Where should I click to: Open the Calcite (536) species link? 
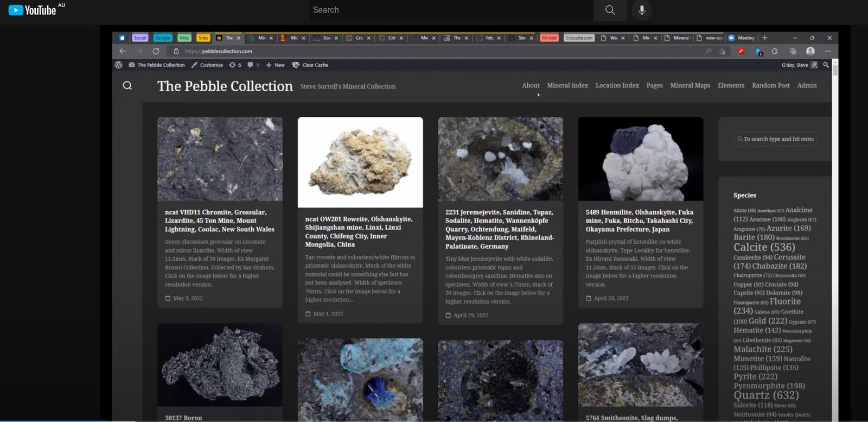click(x=764, y=247)
